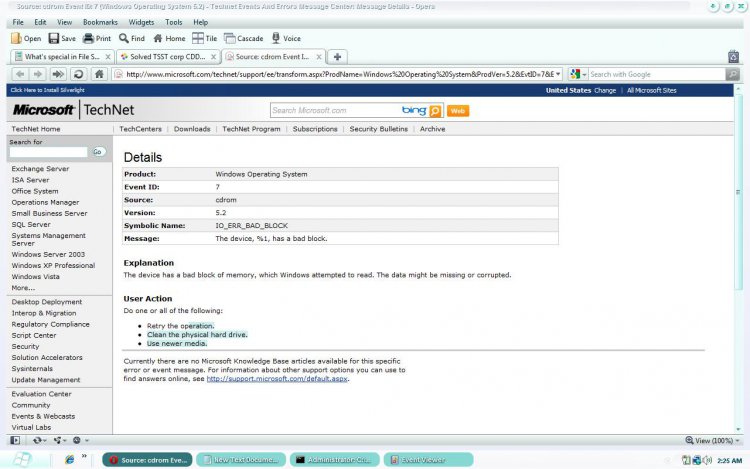Image resolution: width=750 pixels, height=469 pixels.
Task: Switch to New Text Document taskbar button
Action: 241,460
